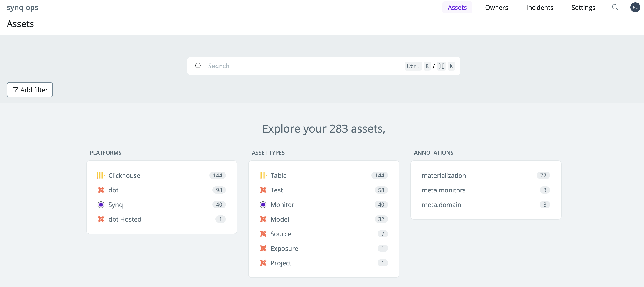Open the Incidents section
The image size is (644, 287).
(539, 7)
